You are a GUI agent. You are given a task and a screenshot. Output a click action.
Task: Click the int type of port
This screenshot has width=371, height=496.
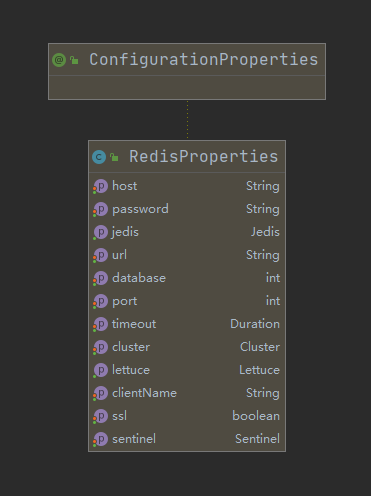273,301
